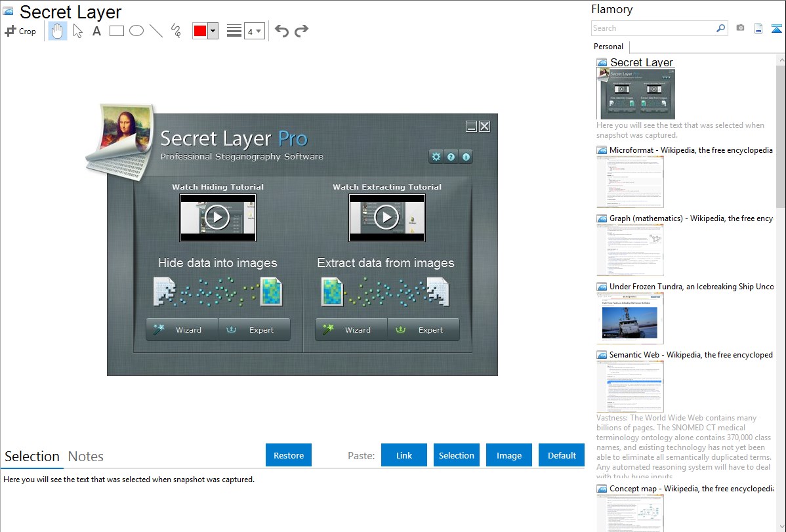786x532 pixels.
Task: Click the Paste Default button
Action: 562,455
